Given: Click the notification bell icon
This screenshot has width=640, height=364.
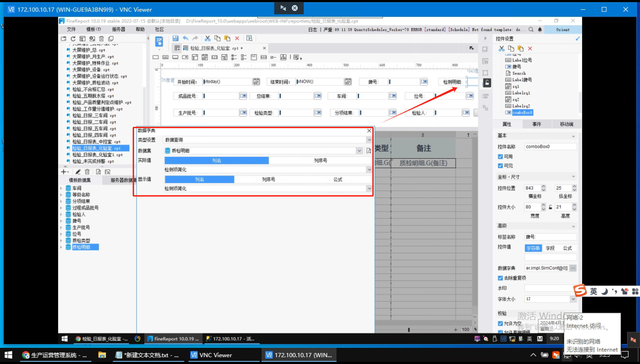Looking at the screenshot, I should pyautogui.click(x=540, y=30).
